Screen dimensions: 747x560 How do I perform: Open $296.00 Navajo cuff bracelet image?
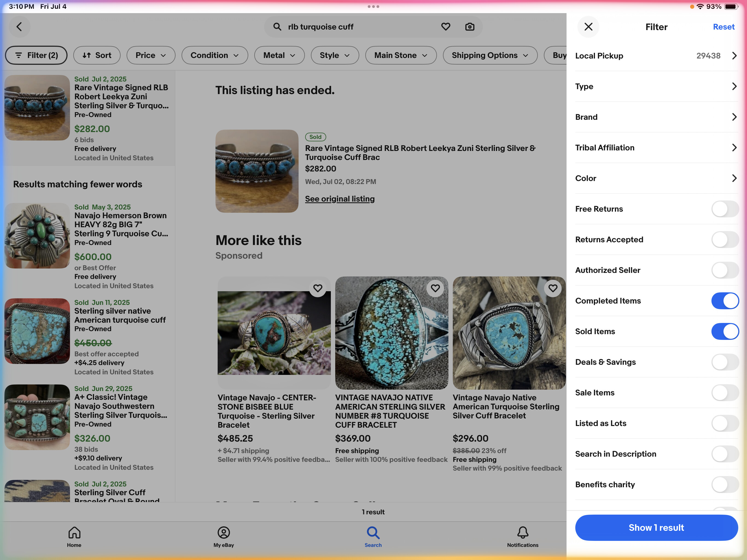tap(509, 333)
